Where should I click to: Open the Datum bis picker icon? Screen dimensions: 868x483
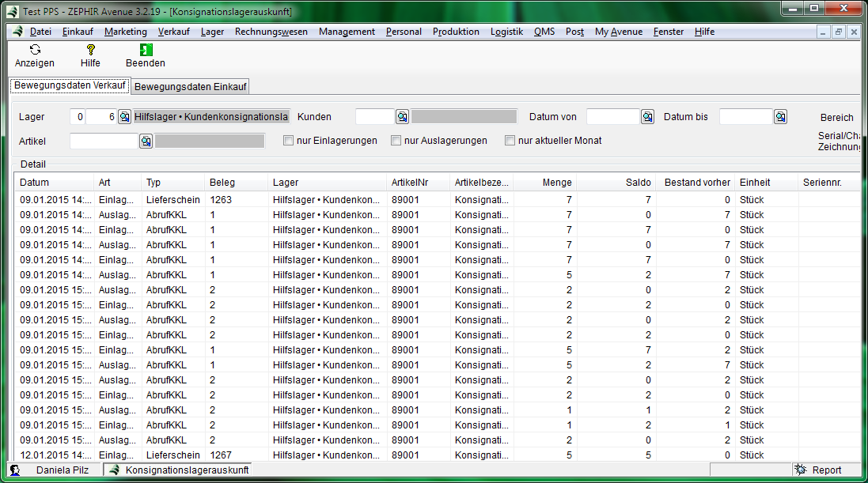pos(780,117)
